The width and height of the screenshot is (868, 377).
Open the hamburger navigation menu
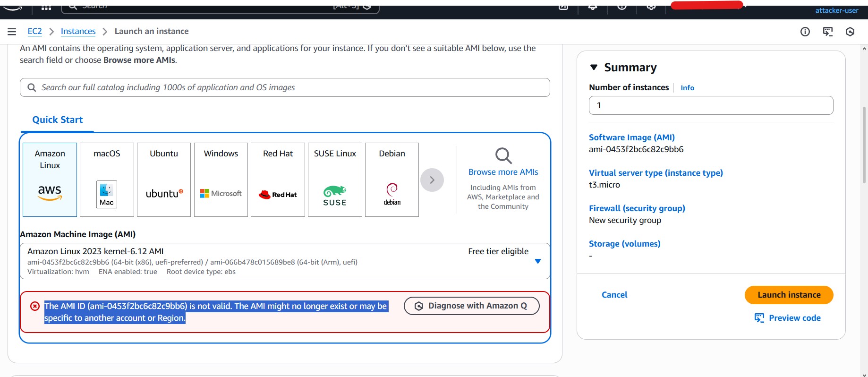point(12,31)
